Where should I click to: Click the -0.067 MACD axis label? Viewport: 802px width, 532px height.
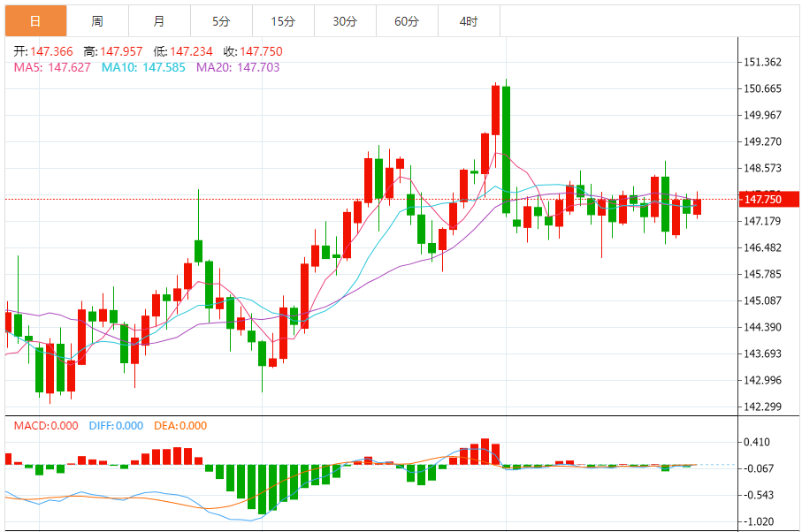click(759, 468)
